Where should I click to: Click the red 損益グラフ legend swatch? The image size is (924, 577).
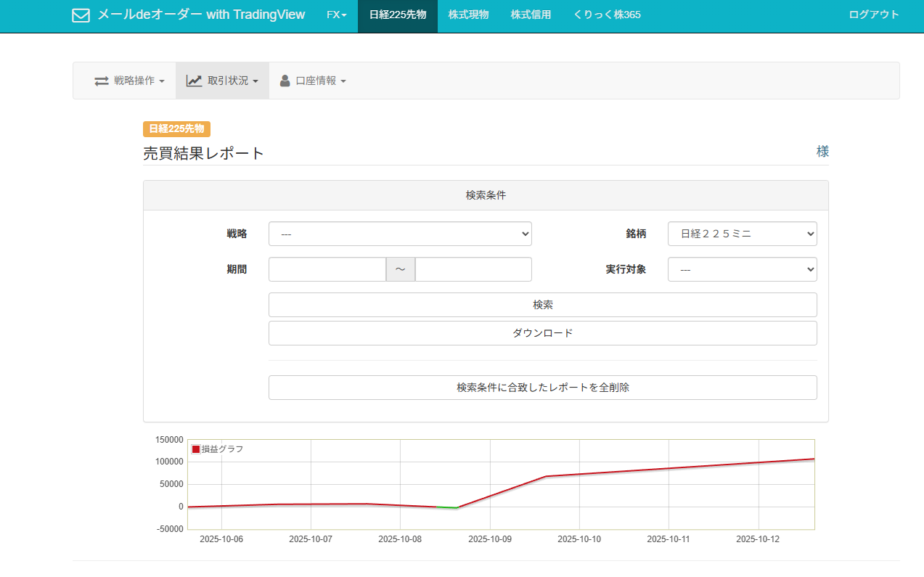click(x=196, y=449)
